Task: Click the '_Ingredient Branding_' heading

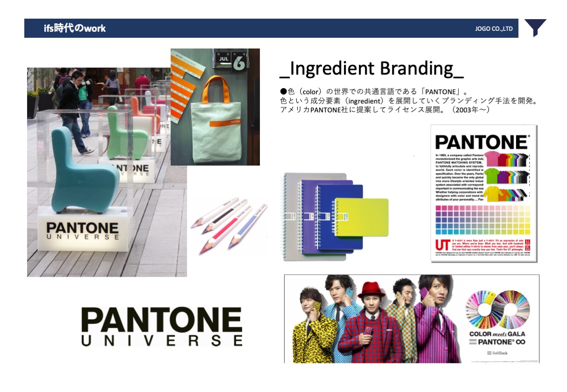Action: point(371,69)
